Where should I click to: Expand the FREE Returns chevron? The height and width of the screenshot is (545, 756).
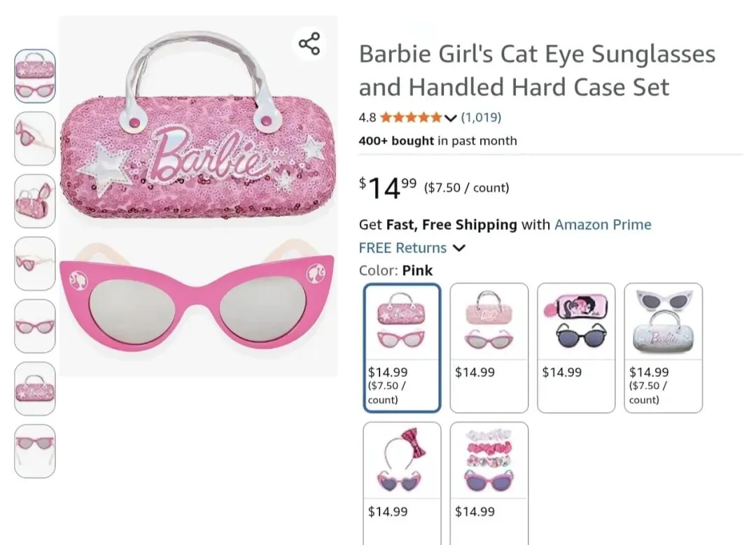(459, 248)
